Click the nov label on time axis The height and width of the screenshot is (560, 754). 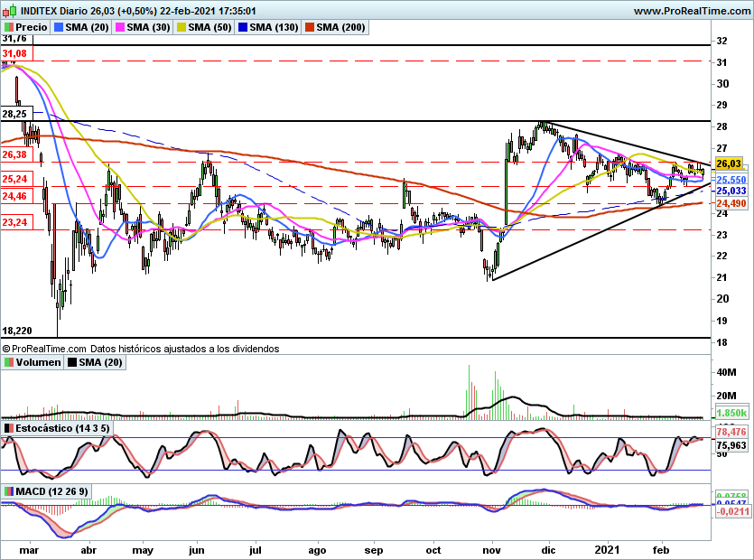491,550
